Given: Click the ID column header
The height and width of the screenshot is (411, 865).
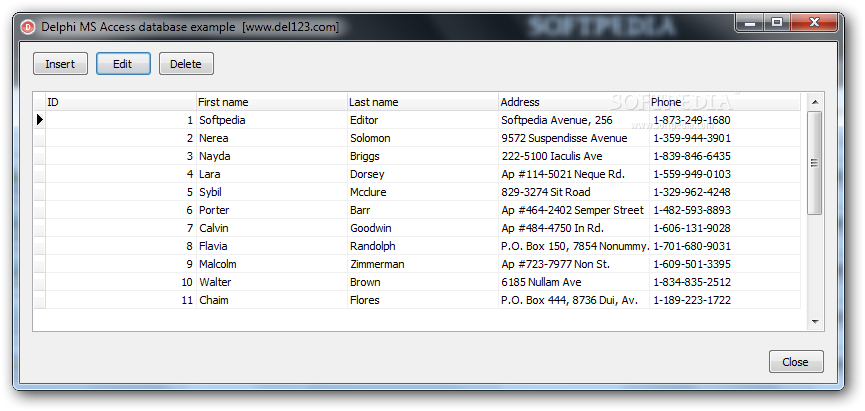Looking at the screenshot, I should pos(121,102).
